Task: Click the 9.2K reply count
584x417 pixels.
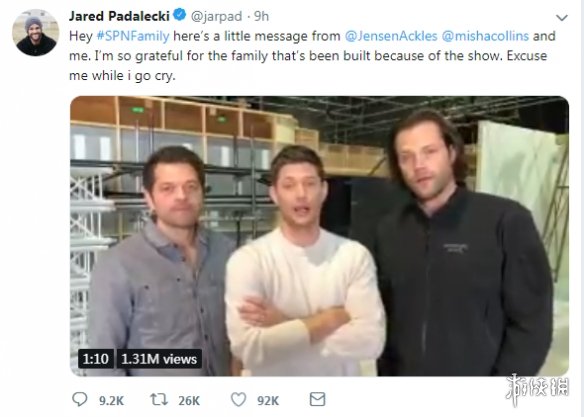Action: coord(111,401)
